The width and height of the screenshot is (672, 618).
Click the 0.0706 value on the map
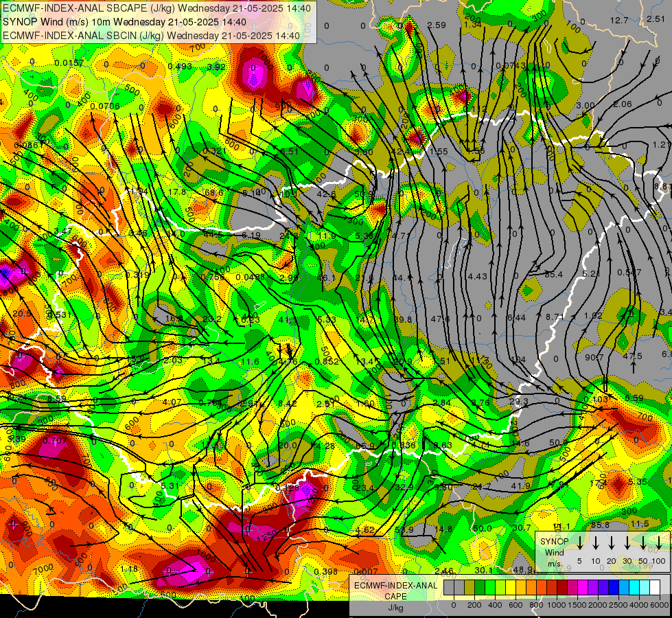click(105, 106)
